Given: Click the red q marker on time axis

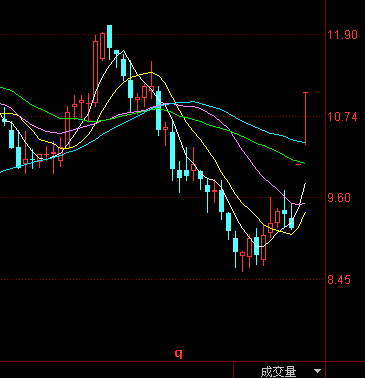Looking at the screenshot, I should tap(179, 354).
